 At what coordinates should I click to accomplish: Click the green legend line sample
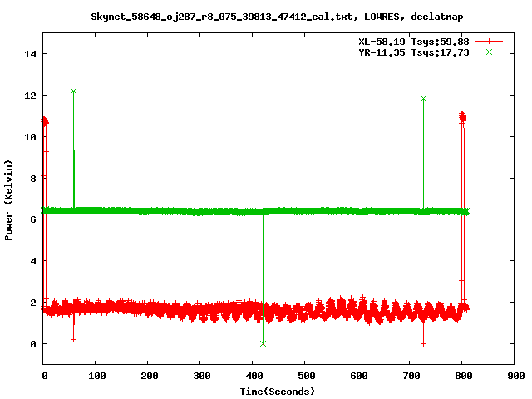coord(489,52)
